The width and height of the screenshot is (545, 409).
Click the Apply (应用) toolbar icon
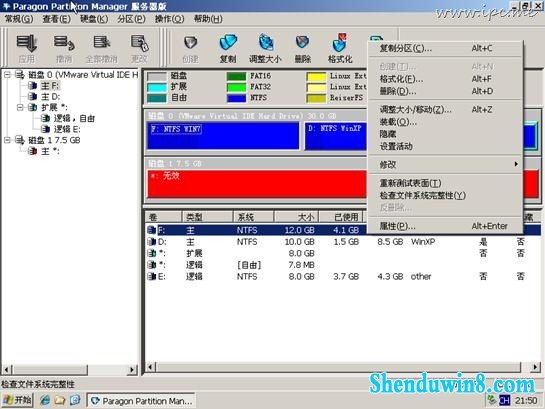click(26, 48)
